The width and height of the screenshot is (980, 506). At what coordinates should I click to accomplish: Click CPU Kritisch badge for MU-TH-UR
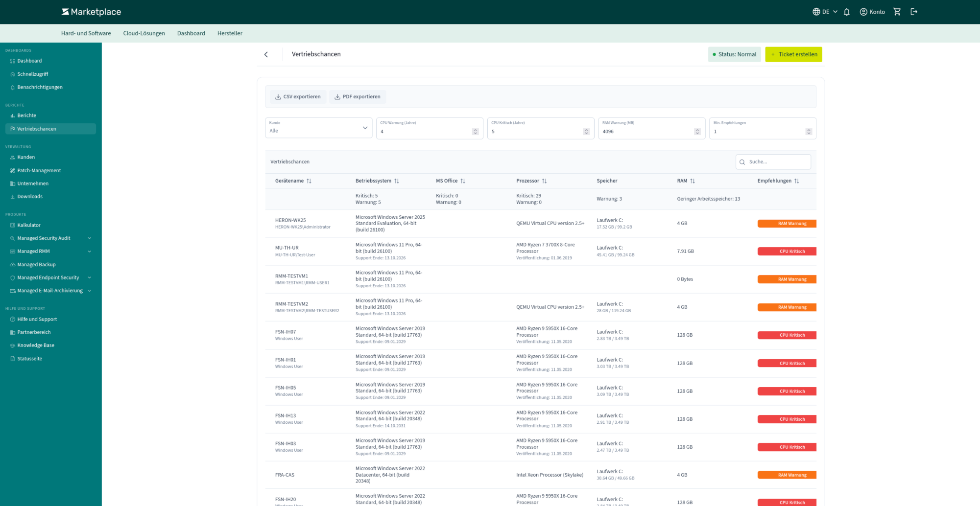pos(787,252)
